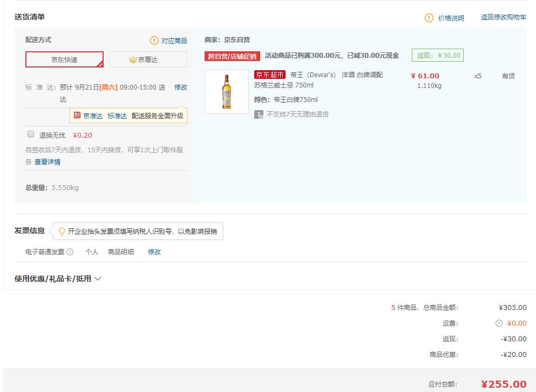Click 商品明细 invoice content text
The width and height of the screenshot is (536, 392).
[x=121, y=252]
